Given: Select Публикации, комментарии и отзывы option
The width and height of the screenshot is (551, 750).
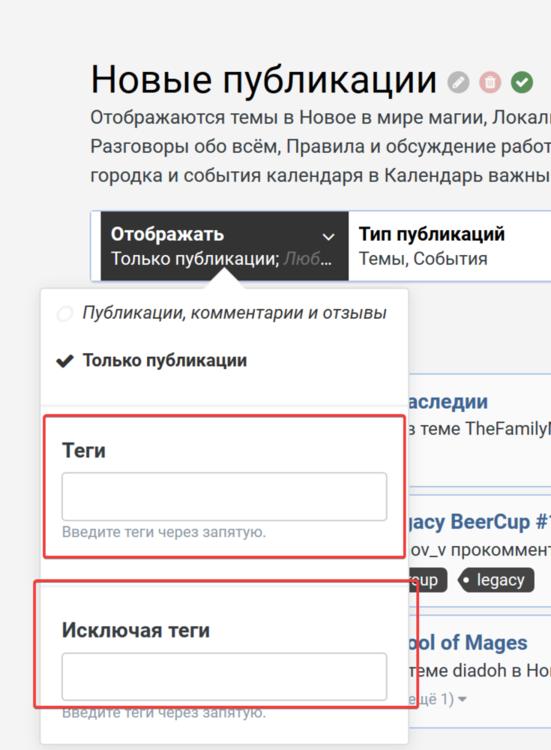Looking at the screenshot, I should (x=221, y=313).
